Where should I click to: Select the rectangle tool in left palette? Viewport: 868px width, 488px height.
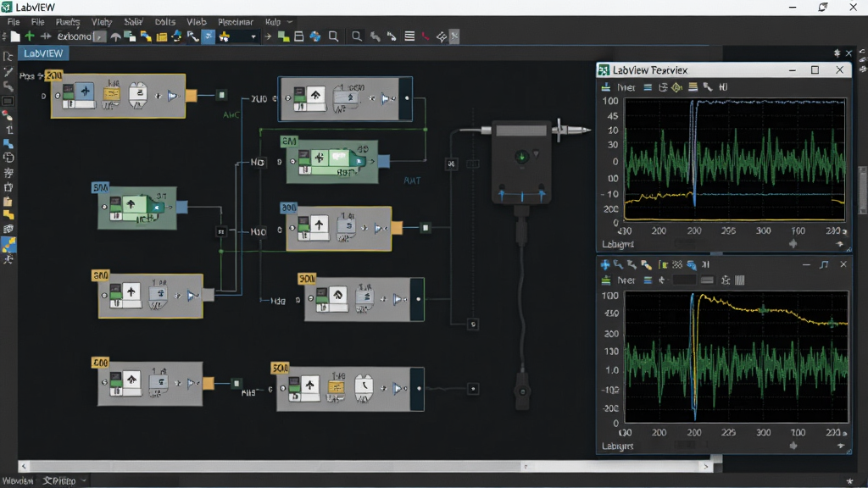(8, 102)
